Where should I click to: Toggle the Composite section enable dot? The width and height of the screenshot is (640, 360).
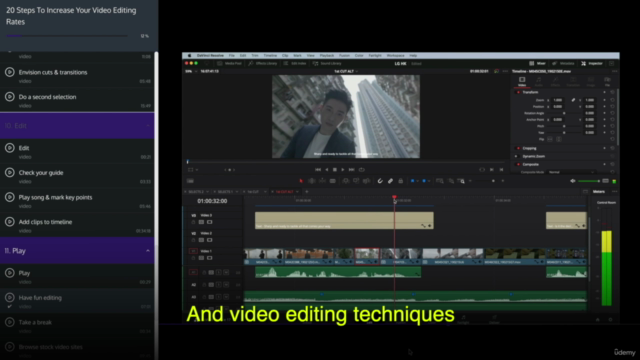[518, 164]
